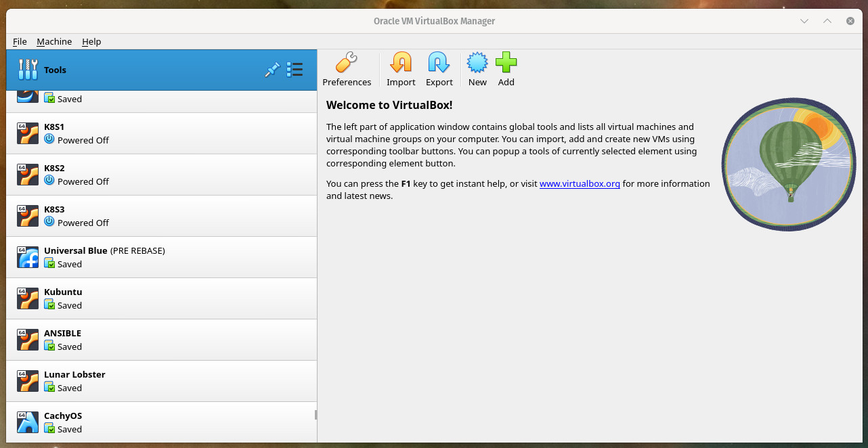Open the Preferences wrench icon
Image resolution: width=868 pixels, height=448 pixels.
347,63
